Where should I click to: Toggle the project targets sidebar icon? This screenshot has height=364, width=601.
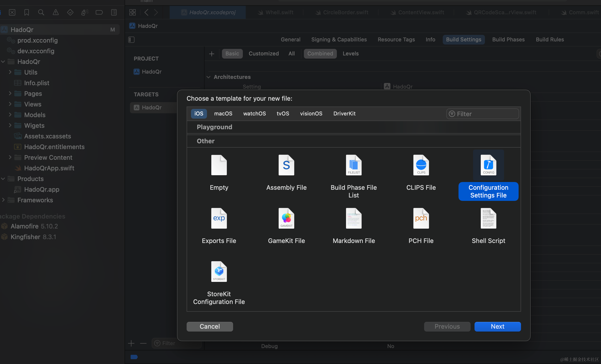(131, 40)
